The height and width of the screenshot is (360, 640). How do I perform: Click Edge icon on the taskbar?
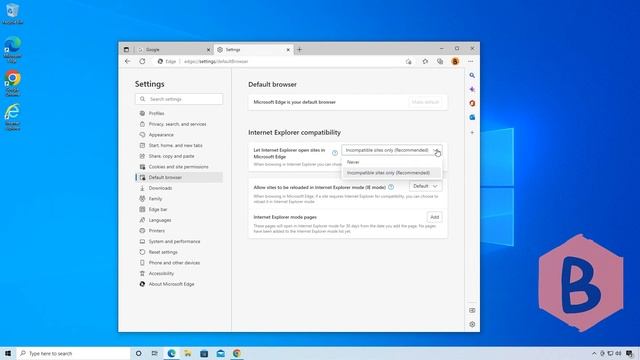tap(171, 353)
